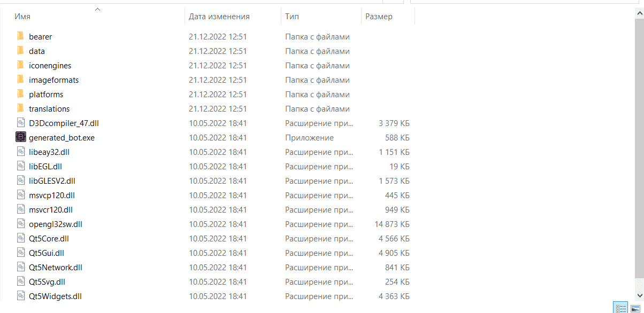This screenshot has width=644, height=313.
Task: Click the vertical scrollbar down arrow
Action: [x=639, y=295]
